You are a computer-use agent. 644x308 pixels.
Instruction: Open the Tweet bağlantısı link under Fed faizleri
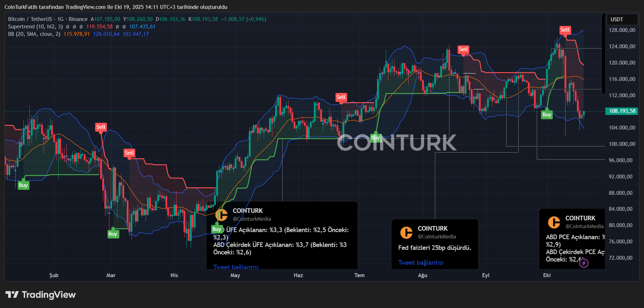[x=421, y=263]
